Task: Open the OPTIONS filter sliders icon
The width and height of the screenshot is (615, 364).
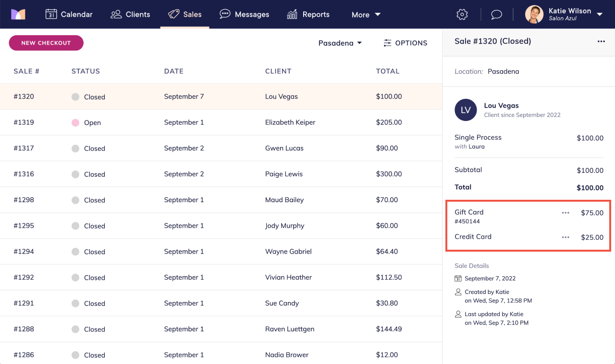Action: [388, 43]
